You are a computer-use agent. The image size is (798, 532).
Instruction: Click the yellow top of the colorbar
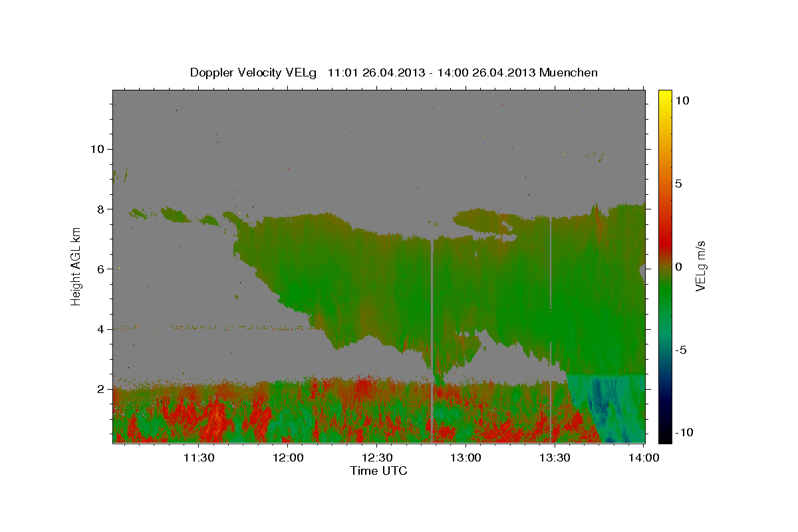pyautogui.click(x=664, y=96)
